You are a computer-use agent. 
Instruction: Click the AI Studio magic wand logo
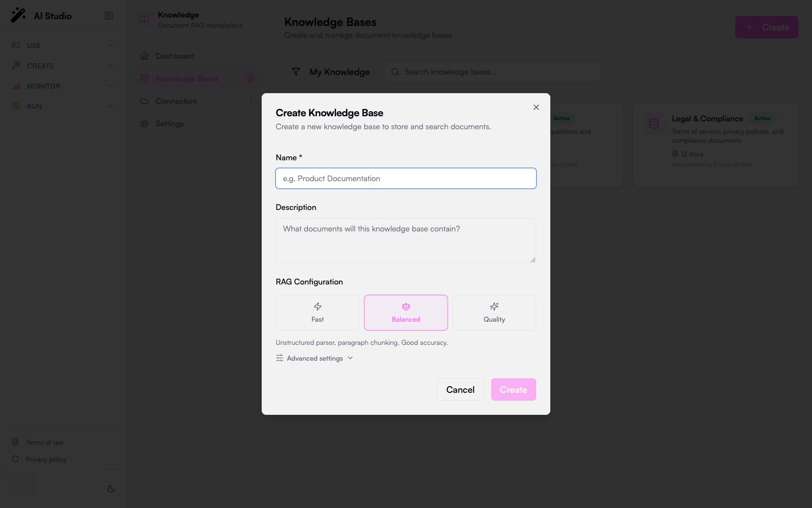coord(18,15)
